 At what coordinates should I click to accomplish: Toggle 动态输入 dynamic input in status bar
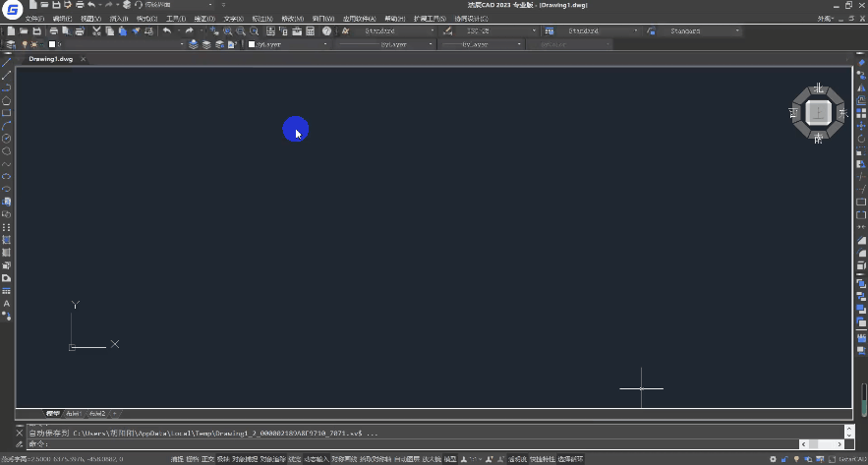[317, 459]
